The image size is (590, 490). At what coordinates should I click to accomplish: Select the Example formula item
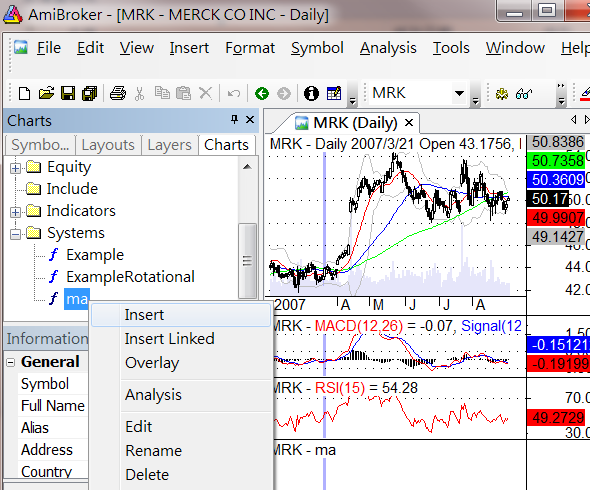[x=95, y=255]
